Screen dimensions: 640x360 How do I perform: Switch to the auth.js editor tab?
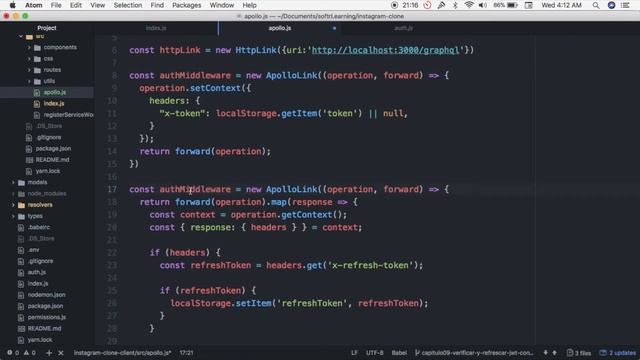[x=404, y=28]
